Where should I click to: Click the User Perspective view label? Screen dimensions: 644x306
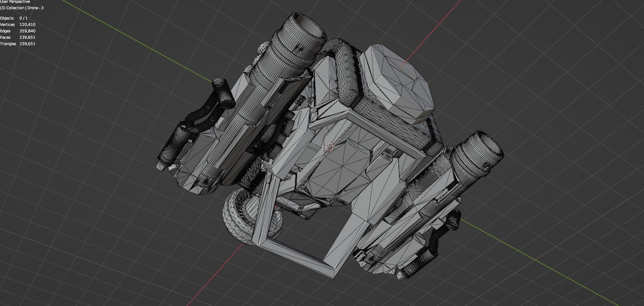[15, 2]
